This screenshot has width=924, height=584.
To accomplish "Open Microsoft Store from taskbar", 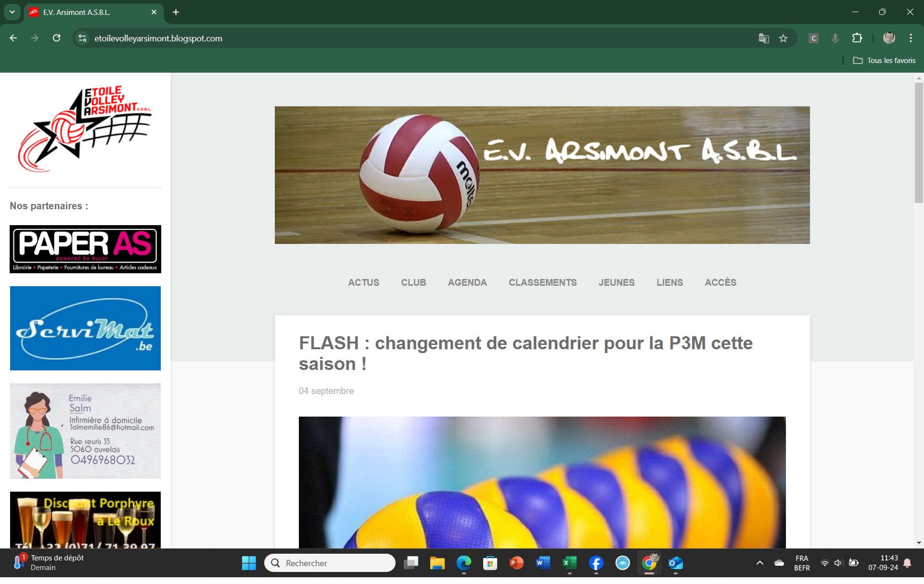I will tap(490, 563).
